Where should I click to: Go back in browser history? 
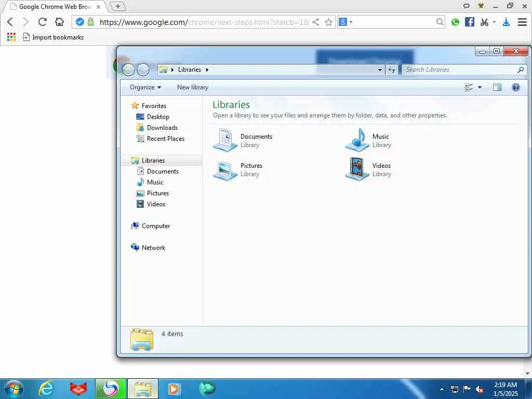10,22
